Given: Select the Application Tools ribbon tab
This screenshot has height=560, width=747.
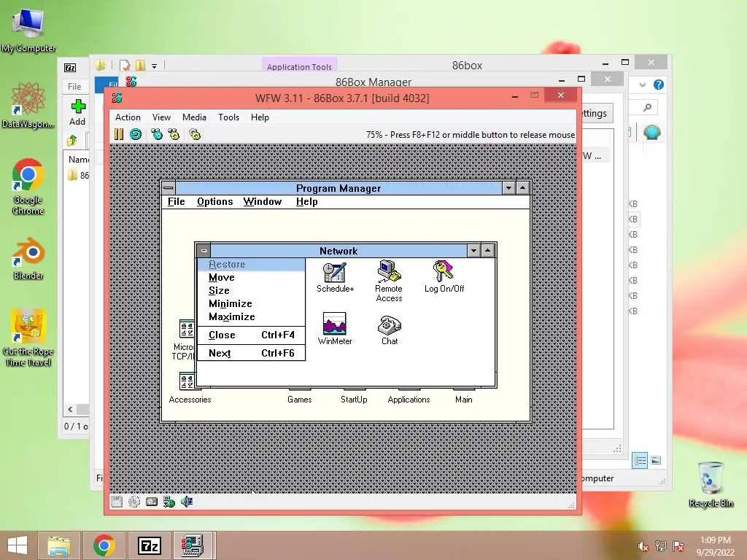Looking at the screenshot, I should (299, 66).
